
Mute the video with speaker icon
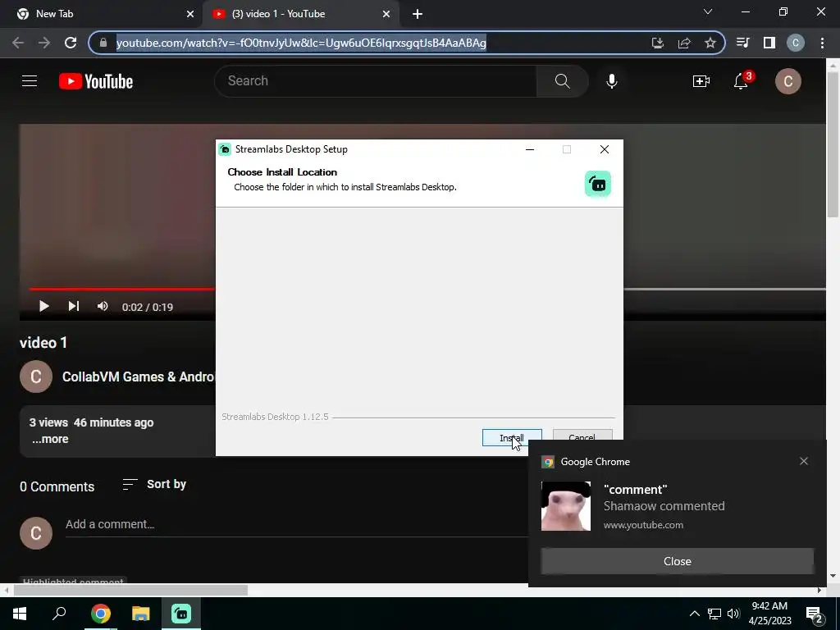point(103,306)
